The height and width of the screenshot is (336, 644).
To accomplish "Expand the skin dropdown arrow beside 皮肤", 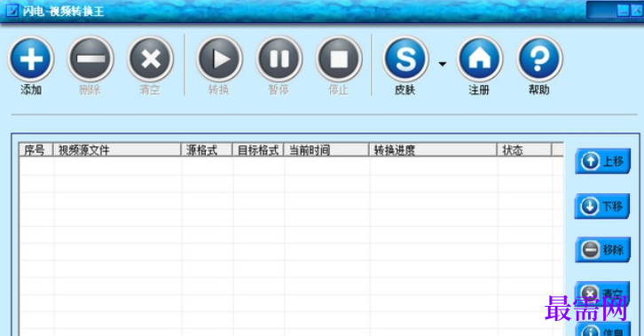I will point(443,64).
